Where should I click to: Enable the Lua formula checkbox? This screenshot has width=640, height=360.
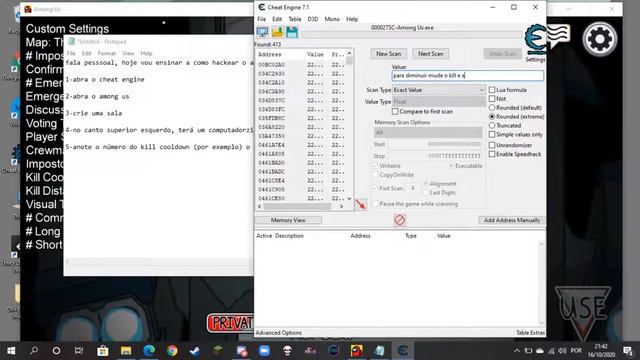(x=492, y=90)
